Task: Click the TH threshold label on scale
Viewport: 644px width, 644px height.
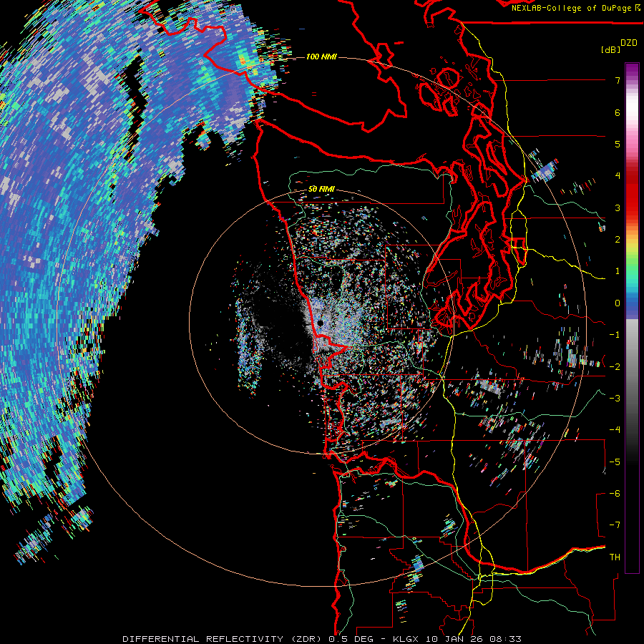Action: click(x=615, y=557)
